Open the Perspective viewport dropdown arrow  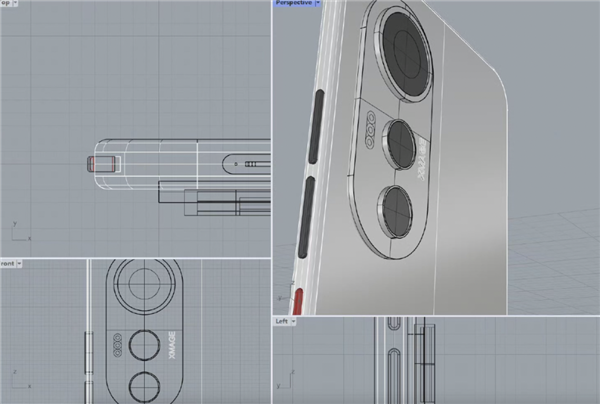click(x=318, y=3)
